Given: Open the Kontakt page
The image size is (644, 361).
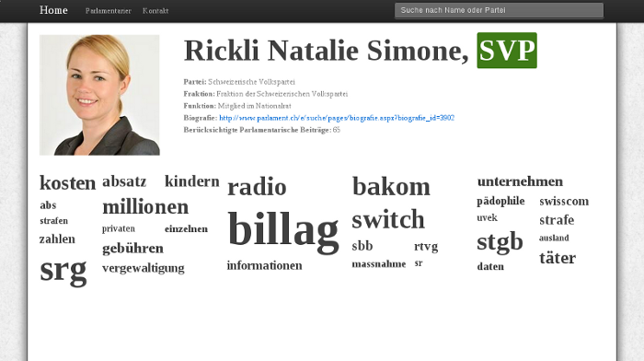Looking at the screenshot, I should [155, 11].
